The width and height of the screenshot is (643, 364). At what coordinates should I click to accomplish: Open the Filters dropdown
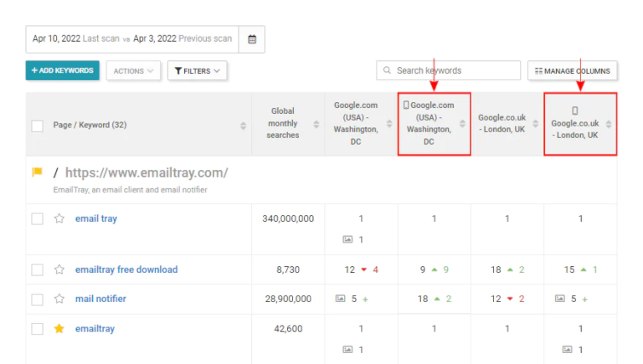(x=198, y=71)
